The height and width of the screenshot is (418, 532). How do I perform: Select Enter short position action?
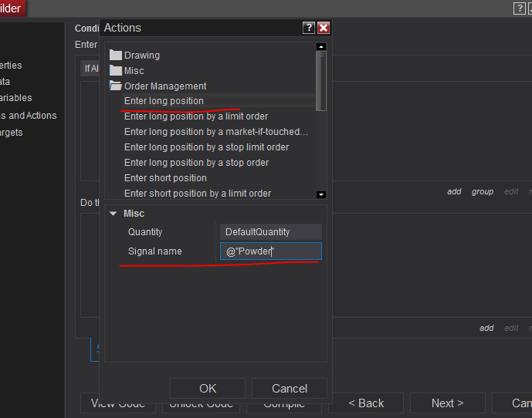tap(165, 178)
